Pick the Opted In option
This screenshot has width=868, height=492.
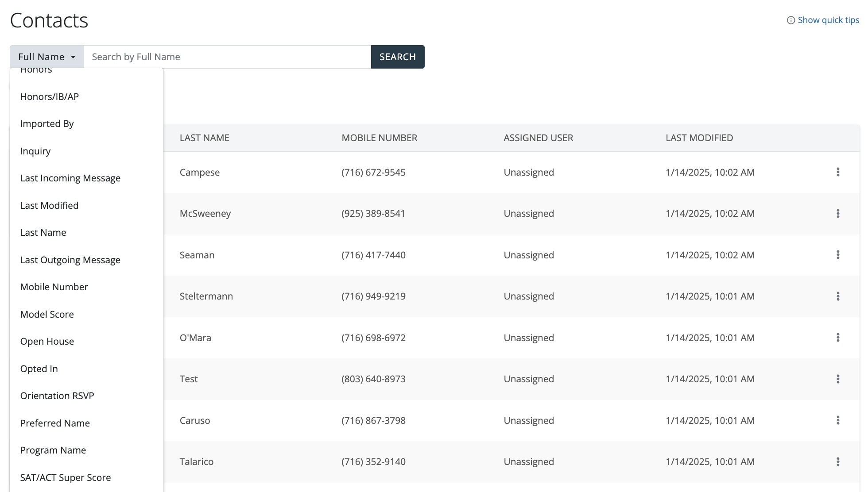coord(39,369)
